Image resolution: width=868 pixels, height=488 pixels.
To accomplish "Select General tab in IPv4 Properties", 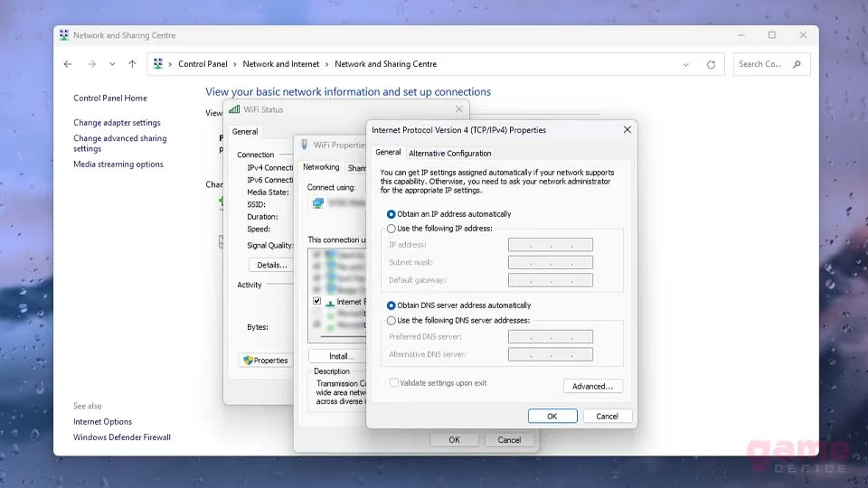I will coord(388,152).
